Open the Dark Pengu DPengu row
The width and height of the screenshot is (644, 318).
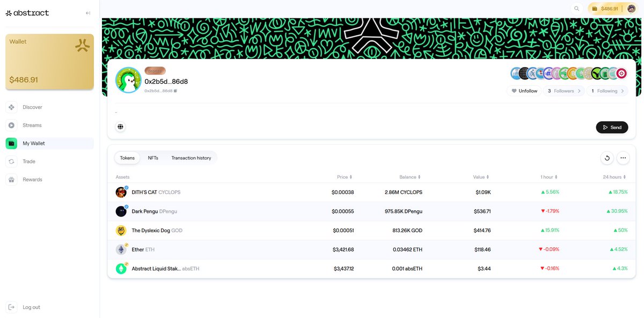tap(372, 211)
